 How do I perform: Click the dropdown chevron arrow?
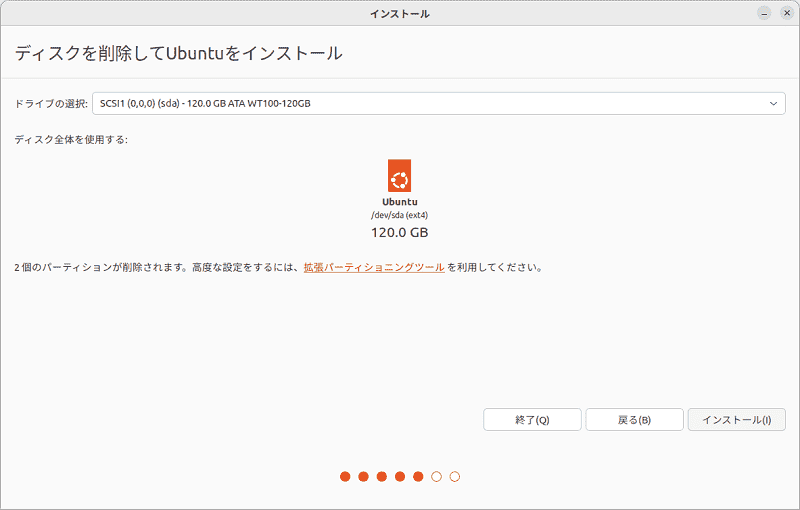(773, 104)
